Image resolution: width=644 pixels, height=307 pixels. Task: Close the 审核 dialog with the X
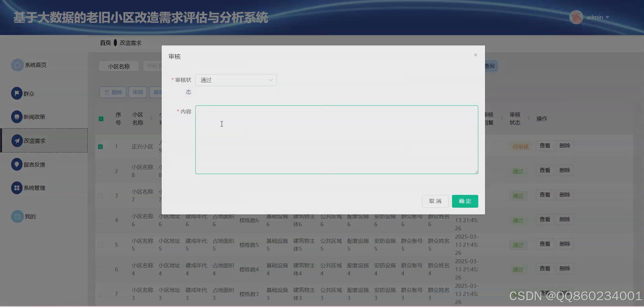(x=476, y=55)
